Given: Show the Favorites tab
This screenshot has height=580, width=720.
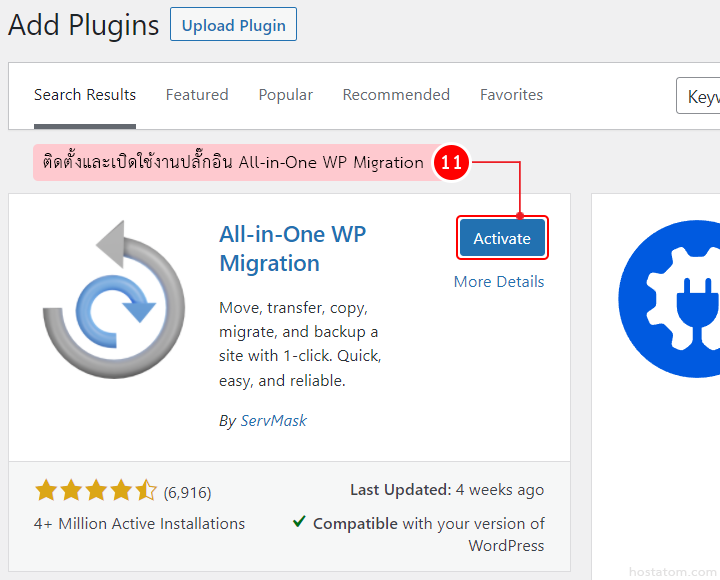Looking at the screenshot, I should click(511, 95).
